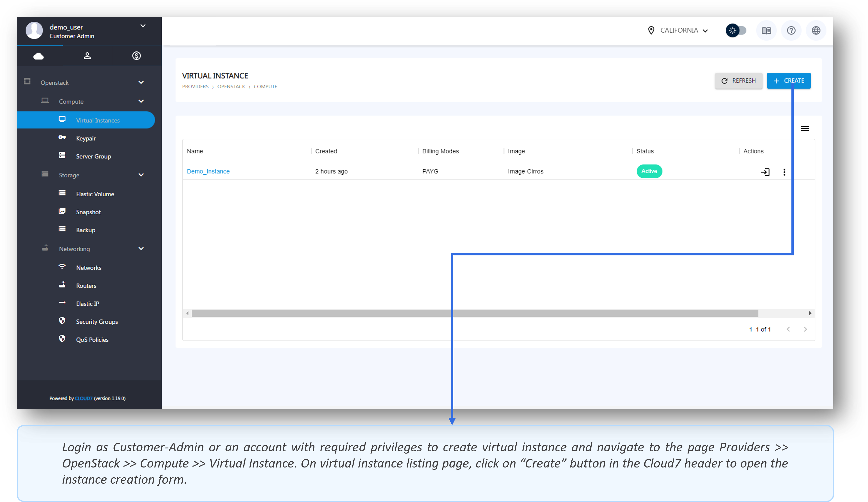The image size is (868, 502).
Task: Switch to the user account tab
Action: tap(87, 56)
